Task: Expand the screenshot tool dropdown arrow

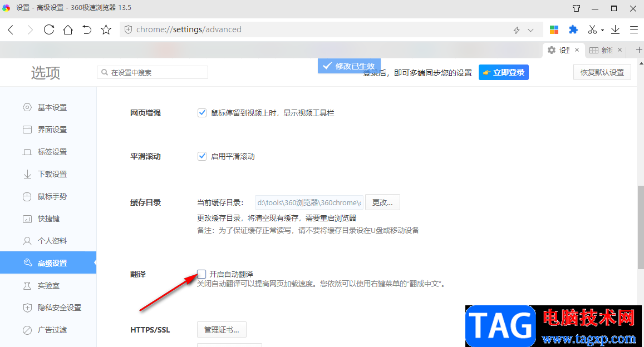Action: coord(602,31)
